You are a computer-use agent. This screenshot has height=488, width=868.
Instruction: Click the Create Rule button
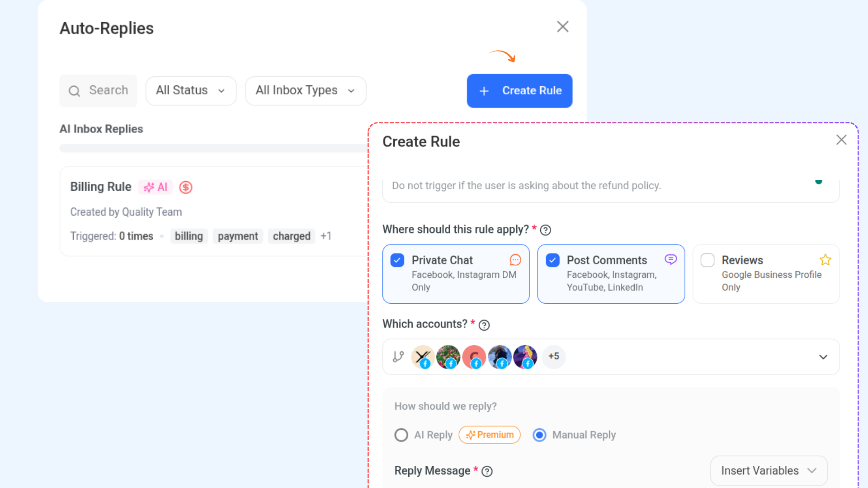tap(519, 91)
